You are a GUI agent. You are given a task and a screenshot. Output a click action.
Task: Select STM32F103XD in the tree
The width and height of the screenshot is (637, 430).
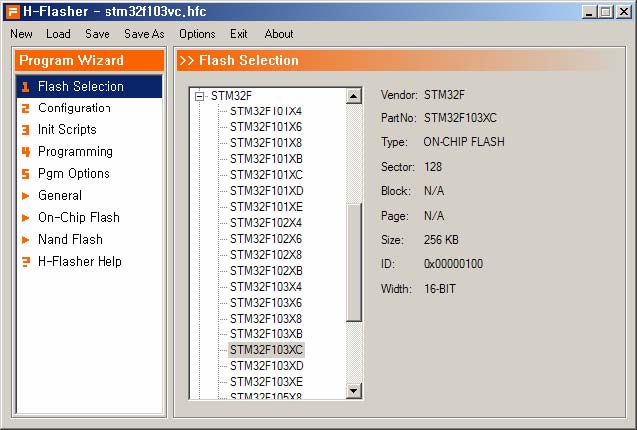[x=267, y=366]
